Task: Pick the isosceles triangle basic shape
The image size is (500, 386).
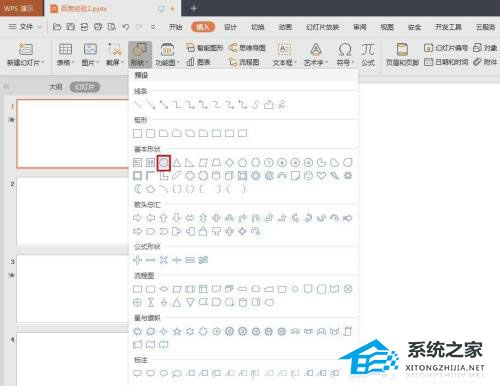Action: (x=177, y=163)
